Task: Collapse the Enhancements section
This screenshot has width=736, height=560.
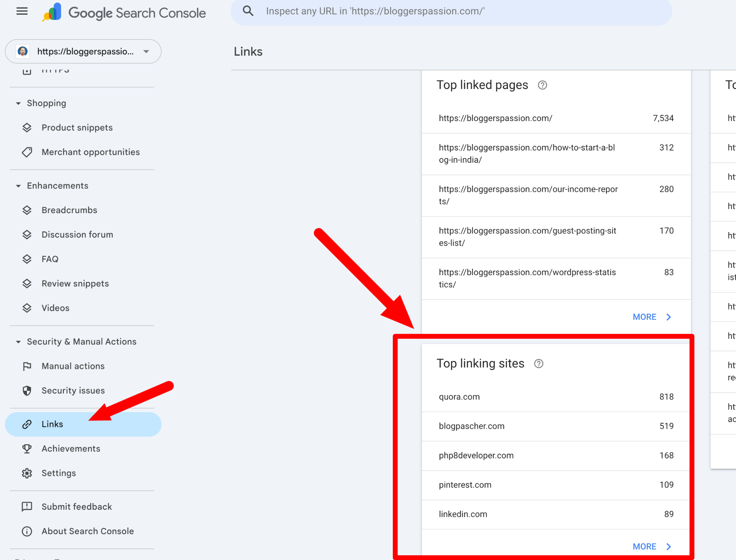Action: tap(19, 186)
